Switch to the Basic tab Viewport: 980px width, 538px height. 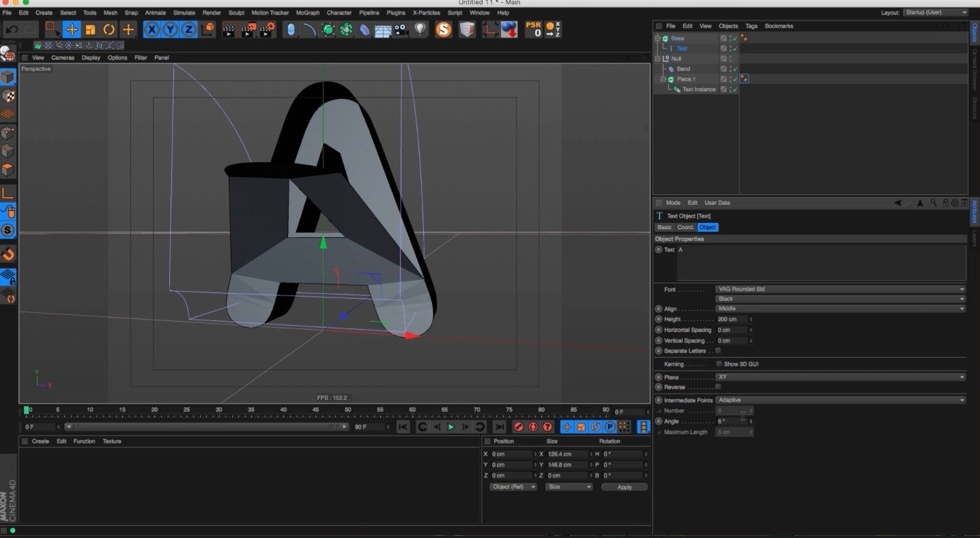(x=664, y=227)
